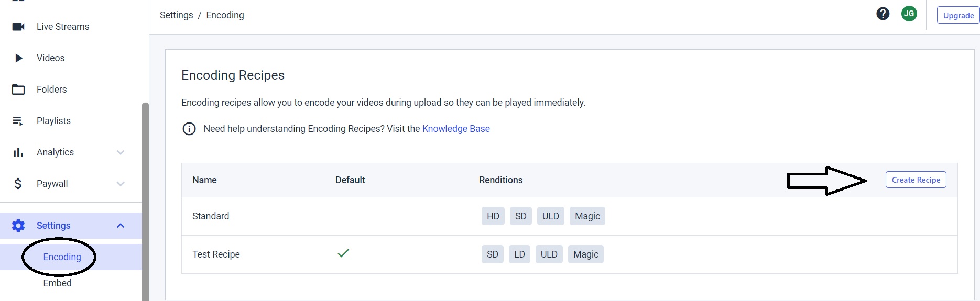Click Encoding in the breadcrumb
980x301 pixels.
[x=225, y=15]
